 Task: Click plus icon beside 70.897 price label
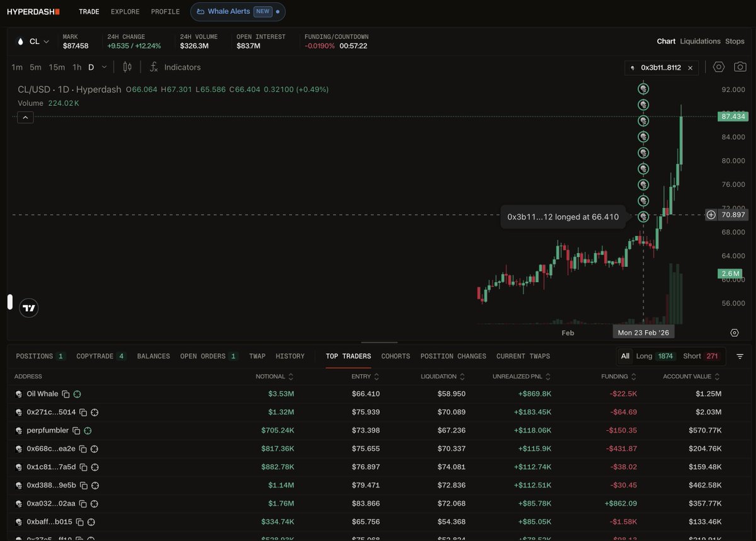(x=711, y=215)
